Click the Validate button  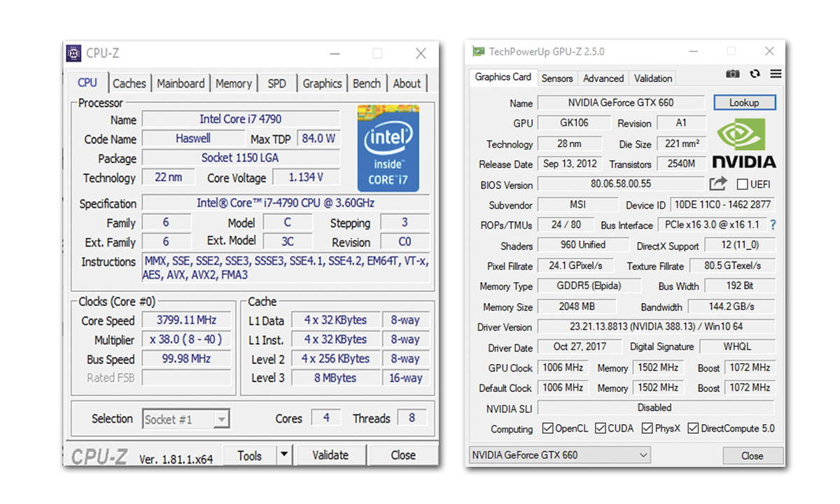(x=330, y=455)
